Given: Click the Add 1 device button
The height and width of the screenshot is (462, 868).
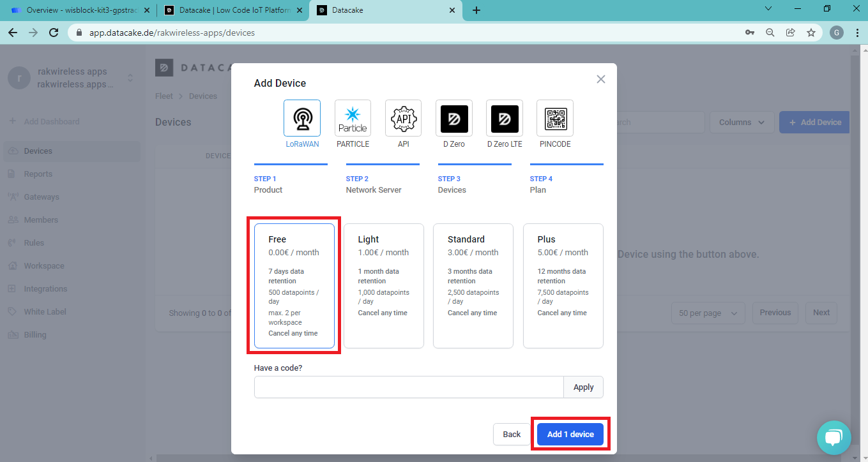Looking at the screenshot, I should [x=570, y=434].
